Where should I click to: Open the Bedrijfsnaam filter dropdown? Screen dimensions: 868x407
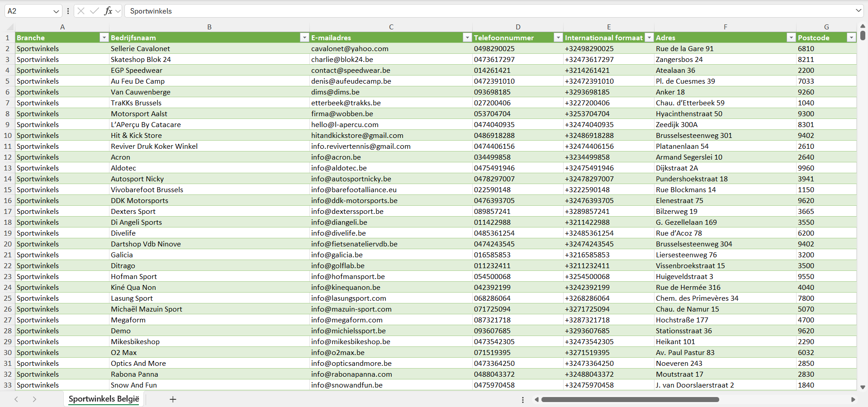pos(304,38)
